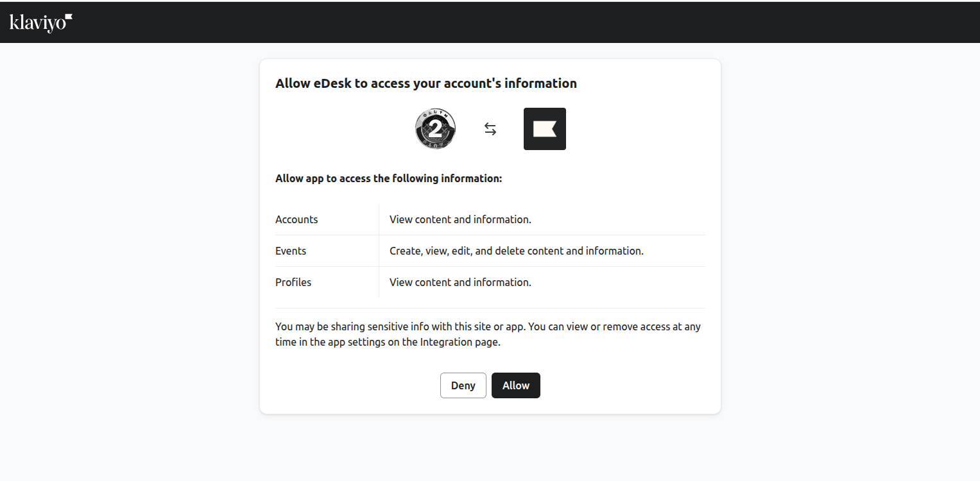The width and height of the screenshot is (980, 481).
Task: Click the Events permission description text
Action: click(516, 250)
